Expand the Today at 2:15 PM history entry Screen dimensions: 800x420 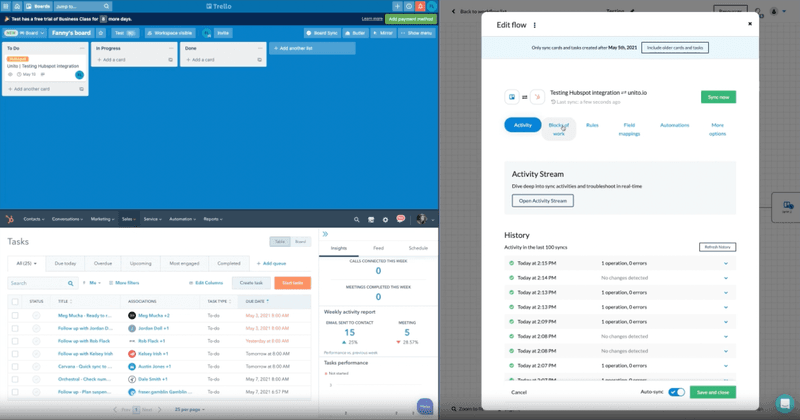726,263
